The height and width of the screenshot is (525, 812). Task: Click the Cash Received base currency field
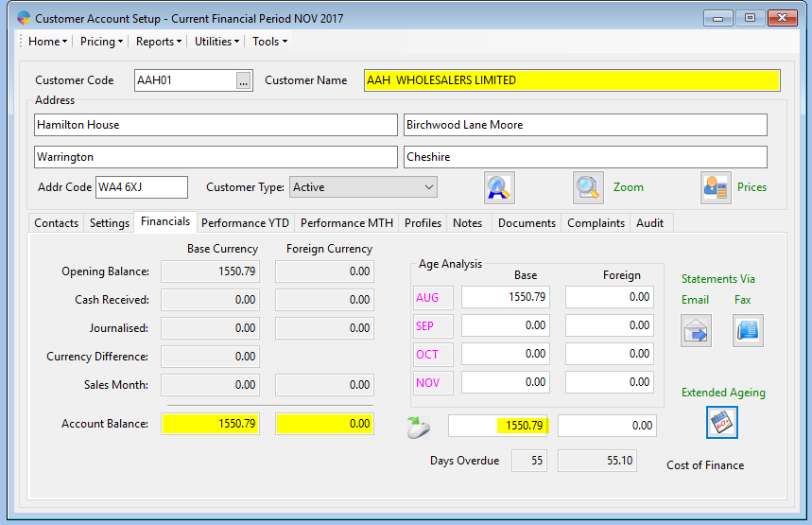pyautogui.click(x=210, y=300)
